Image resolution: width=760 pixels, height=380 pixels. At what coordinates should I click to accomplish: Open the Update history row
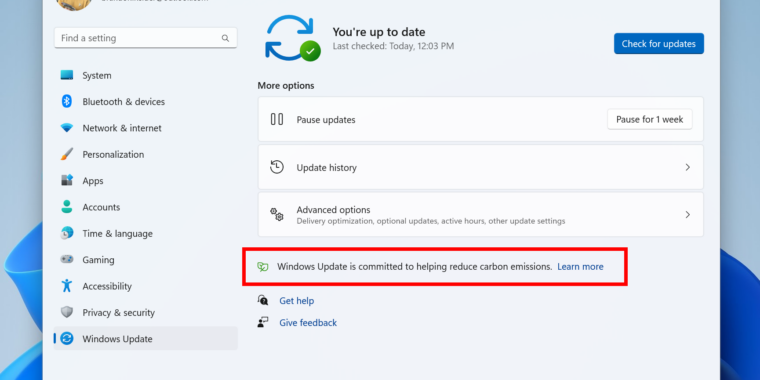(x=480, y=167)
